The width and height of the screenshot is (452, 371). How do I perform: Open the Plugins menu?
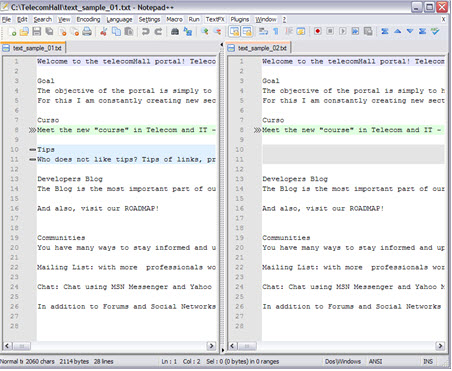[x=240, y=20]
